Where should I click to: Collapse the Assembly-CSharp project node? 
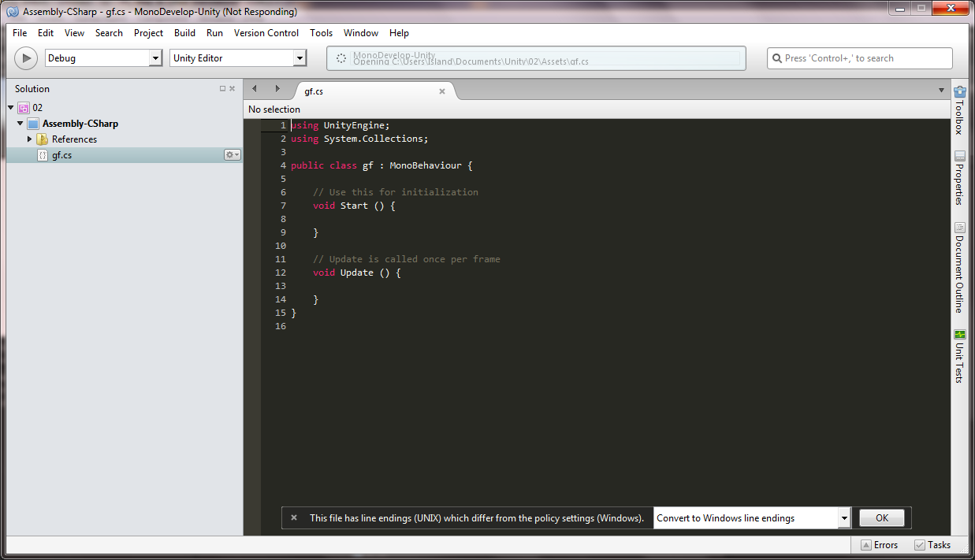click(20, 124)
